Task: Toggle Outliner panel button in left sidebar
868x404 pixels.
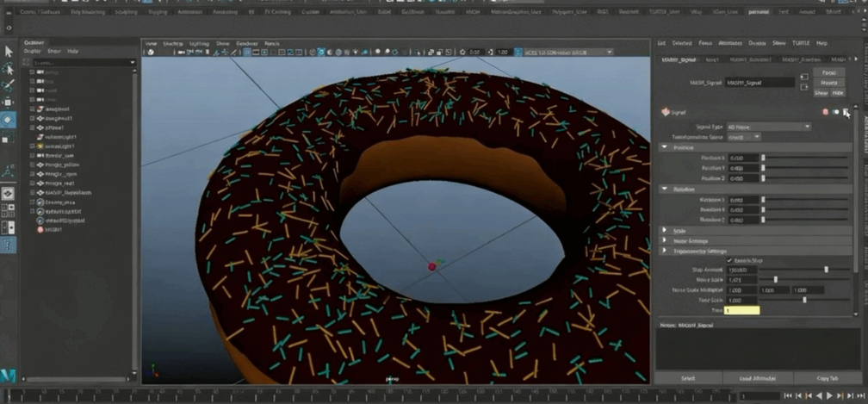Action: click(x=9, y=245)
